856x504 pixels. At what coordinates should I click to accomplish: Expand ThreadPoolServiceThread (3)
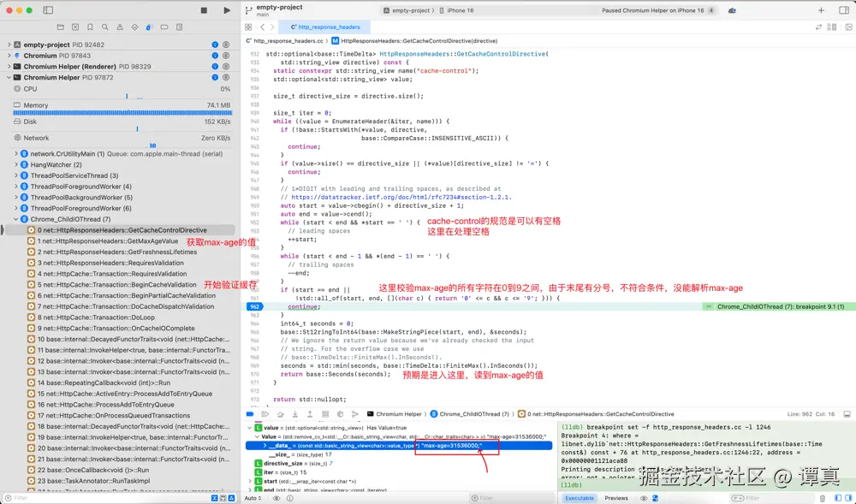click(16, 175)
